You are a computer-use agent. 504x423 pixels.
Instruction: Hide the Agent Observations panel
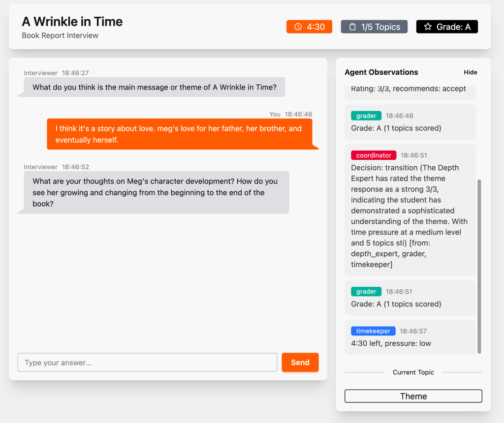point(470,72)
